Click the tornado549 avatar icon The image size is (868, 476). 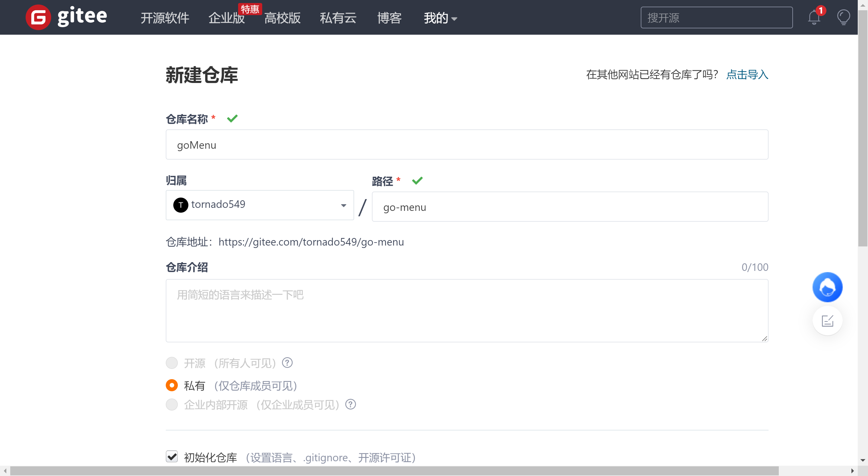(x=181, y=205)
